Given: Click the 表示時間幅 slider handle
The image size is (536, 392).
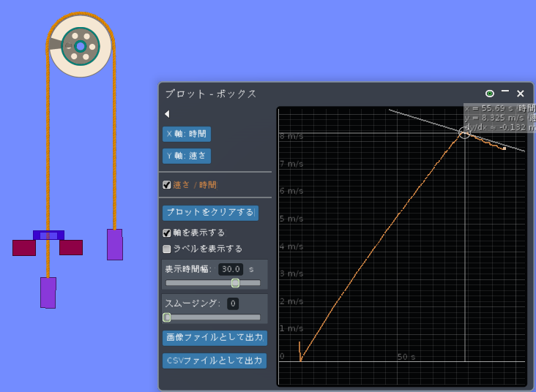Looking at the screenshot, I should pyautogui.click(x=235, y=283).
